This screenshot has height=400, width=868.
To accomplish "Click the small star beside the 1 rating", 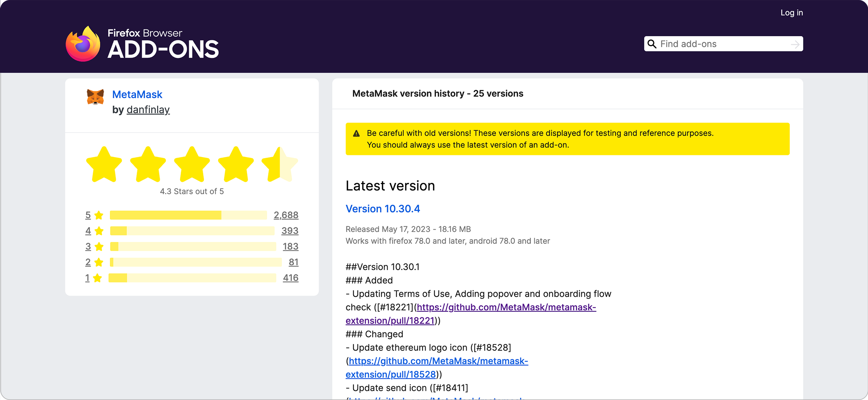I will pos(97,278).
